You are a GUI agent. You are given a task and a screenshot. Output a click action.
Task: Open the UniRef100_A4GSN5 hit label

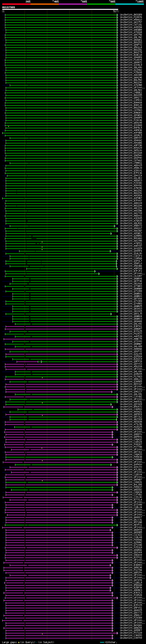tap(131, 75)
